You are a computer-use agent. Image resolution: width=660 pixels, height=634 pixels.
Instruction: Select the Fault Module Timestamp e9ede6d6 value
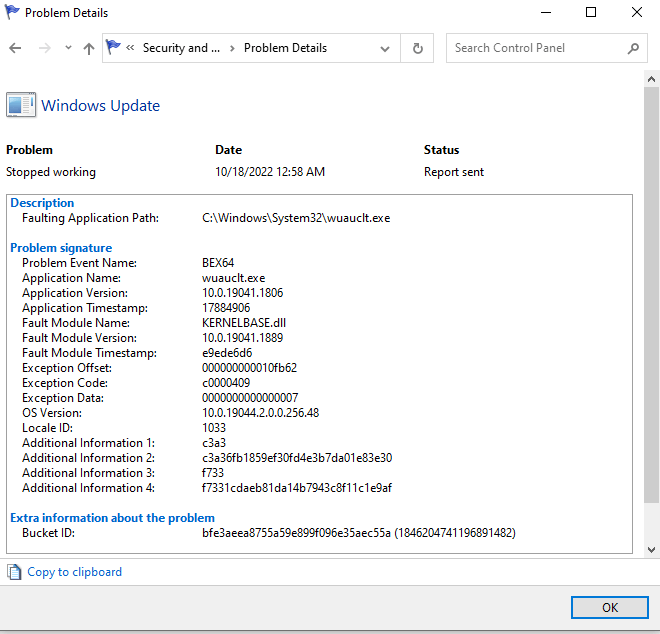pyautogui.click(x=227, y=353)
